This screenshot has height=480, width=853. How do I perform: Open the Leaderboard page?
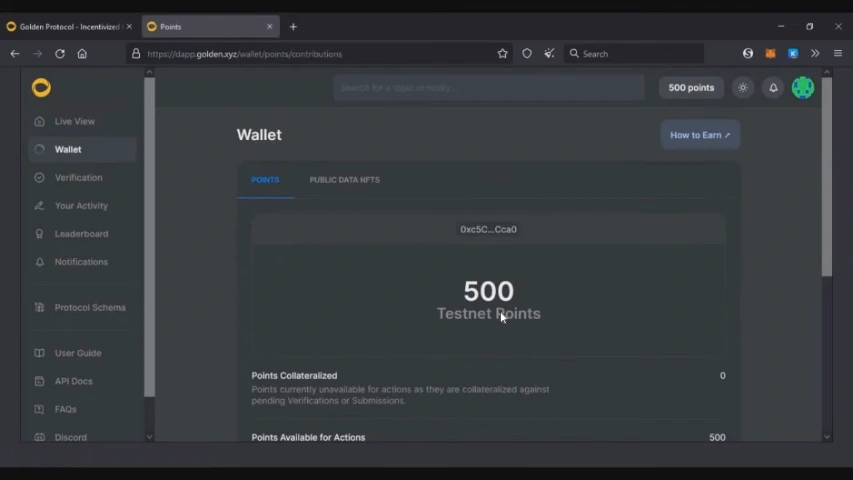click(x=81, y=234)
